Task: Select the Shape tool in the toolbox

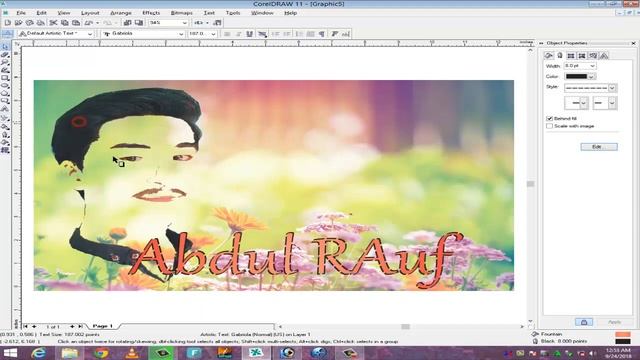Action: click(5, 54)
